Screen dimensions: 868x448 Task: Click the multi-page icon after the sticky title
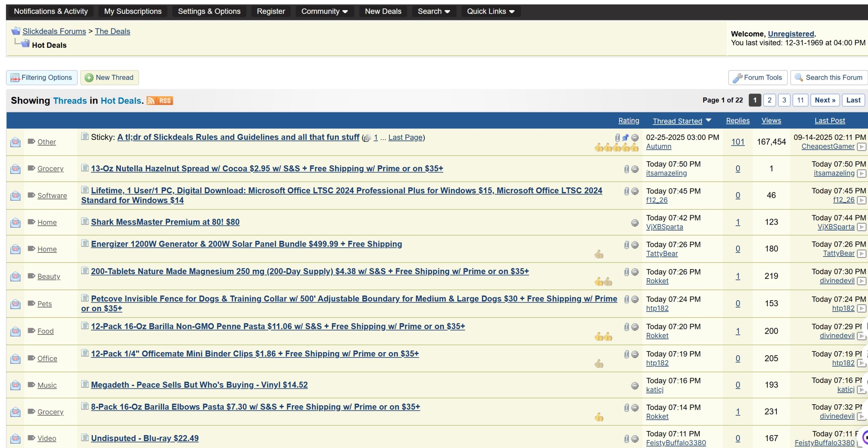pos(367,138)
